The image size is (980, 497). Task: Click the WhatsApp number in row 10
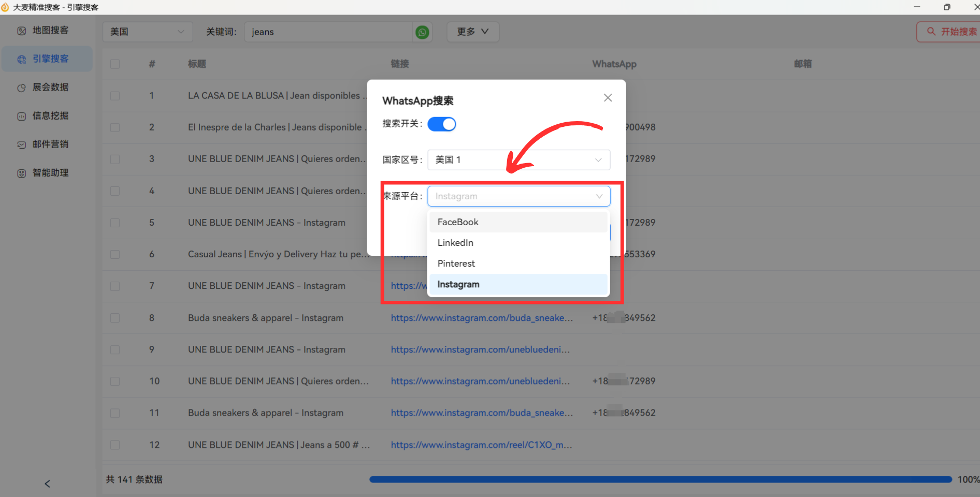tap(624, 381)
